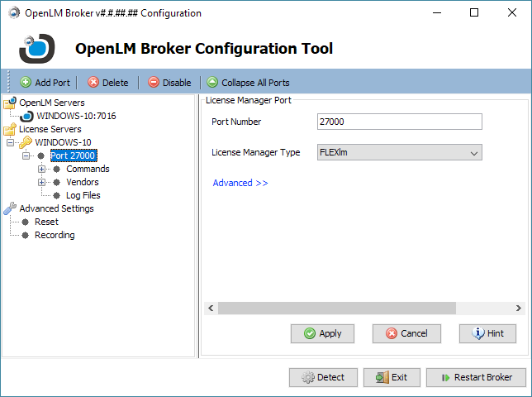Click the Advanced Settings wrench icon
Image resolution: width=532 pixels, height=397 pixels.
(10, 208)
